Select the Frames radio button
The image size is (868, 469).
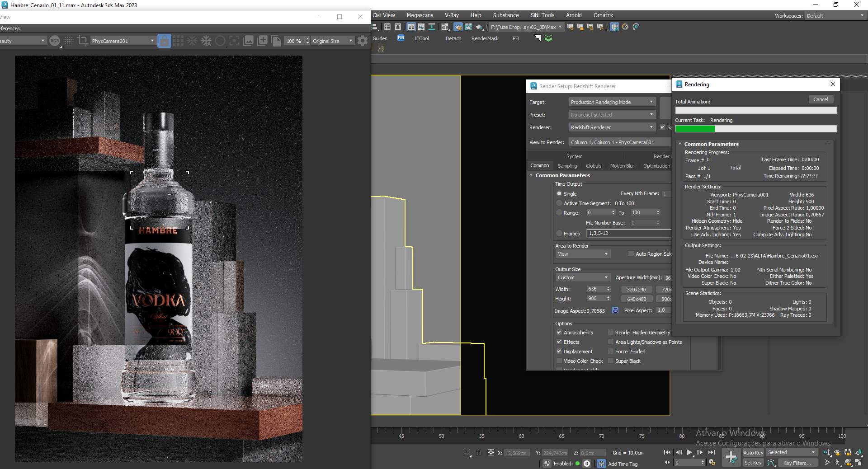[559, 234]
